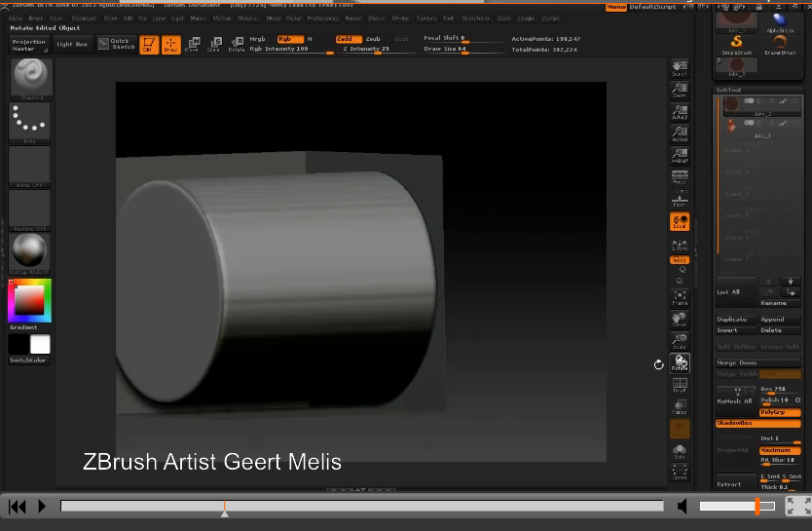Image resolution: width=812 pixels, height=531 pixels.
Task: Click the Edit mode button
Action: click(x=149, y=44)
